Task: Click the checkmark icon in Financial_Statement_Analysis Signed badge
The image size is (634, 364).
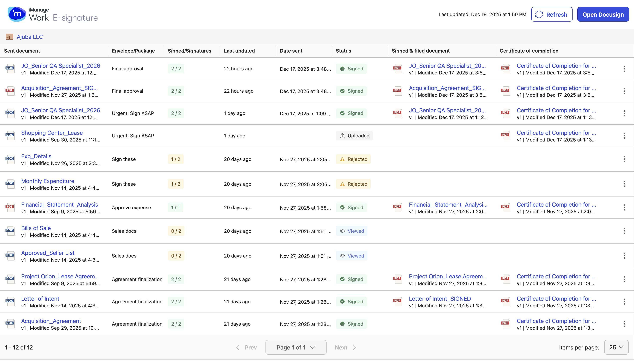Action: 343,207
